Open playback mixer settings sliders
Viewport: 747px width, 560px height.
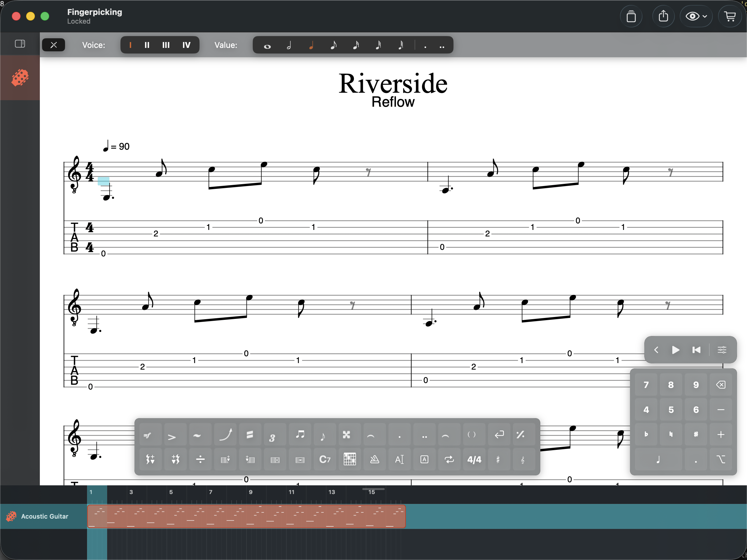pos(722,350)
